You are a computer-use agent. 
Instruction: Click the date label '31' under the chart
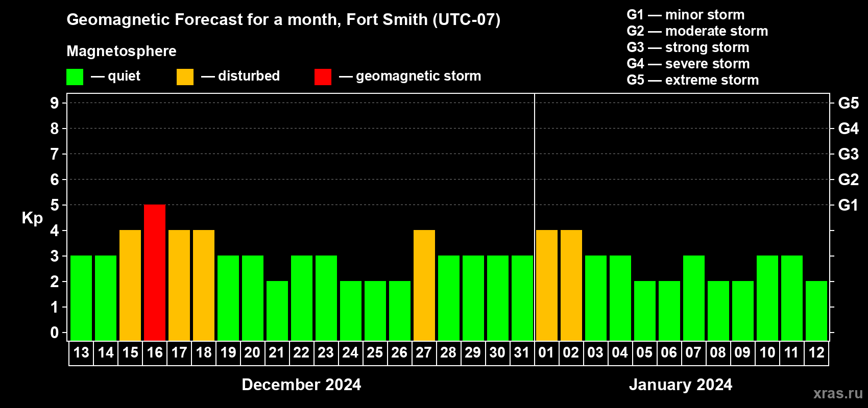(x=522, y=352)
